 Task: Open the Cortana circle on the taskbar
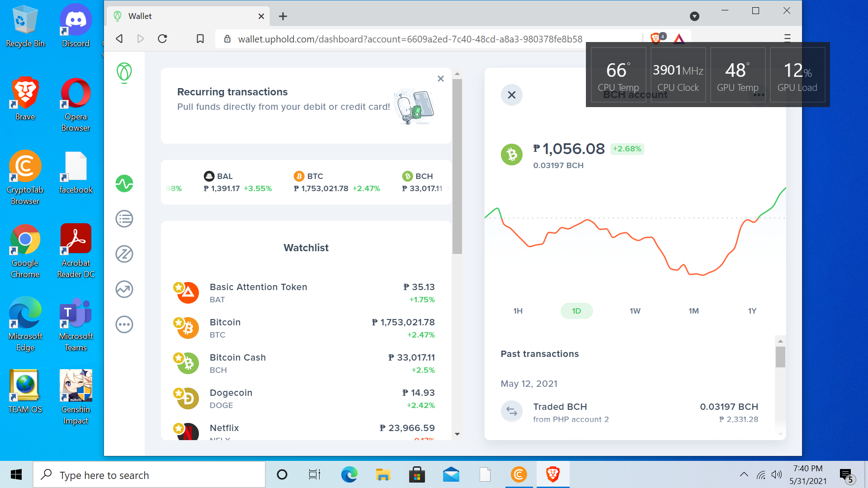click(x=282, y=475)
